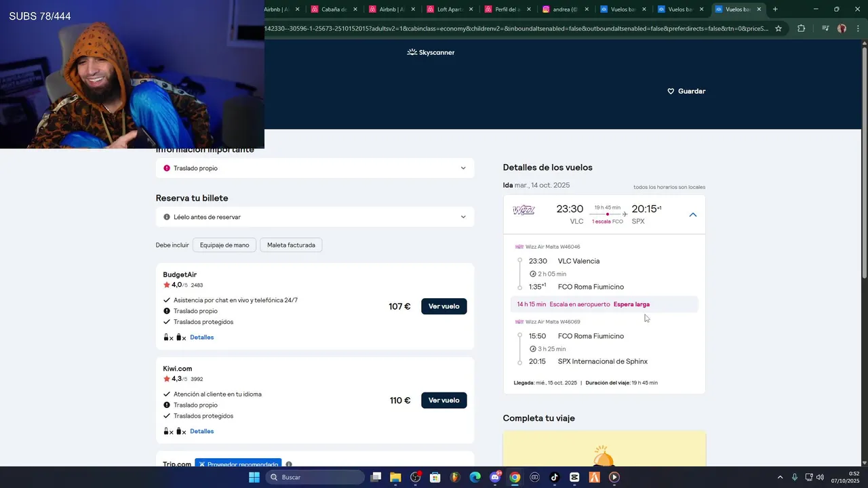
Task: Click the Completa tu viaje heading
Action: [539, 418]
